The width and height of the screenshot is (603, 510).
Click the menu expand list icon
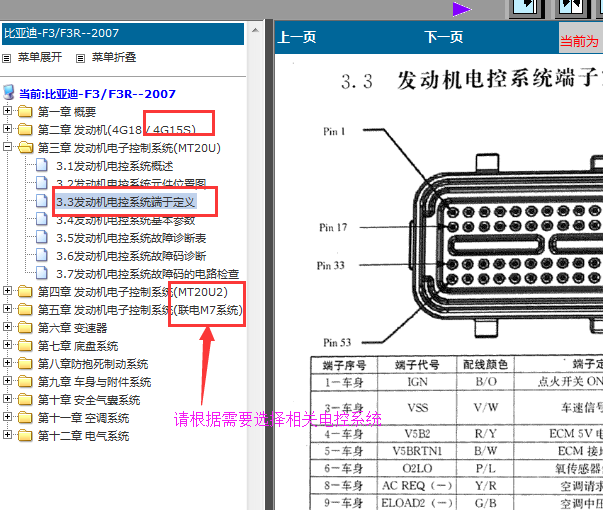(x=7, y=58)
